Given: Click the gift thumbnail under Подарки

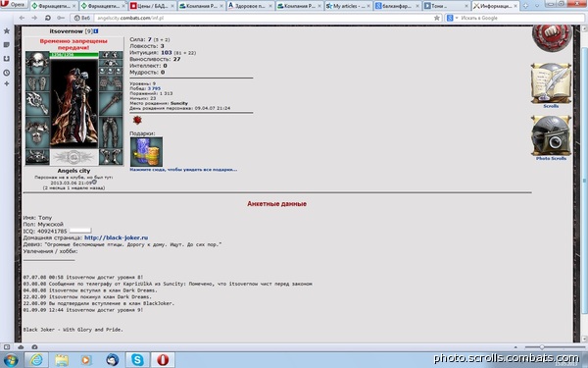Looking at the screenshot, I should click(x=146, y=152).
